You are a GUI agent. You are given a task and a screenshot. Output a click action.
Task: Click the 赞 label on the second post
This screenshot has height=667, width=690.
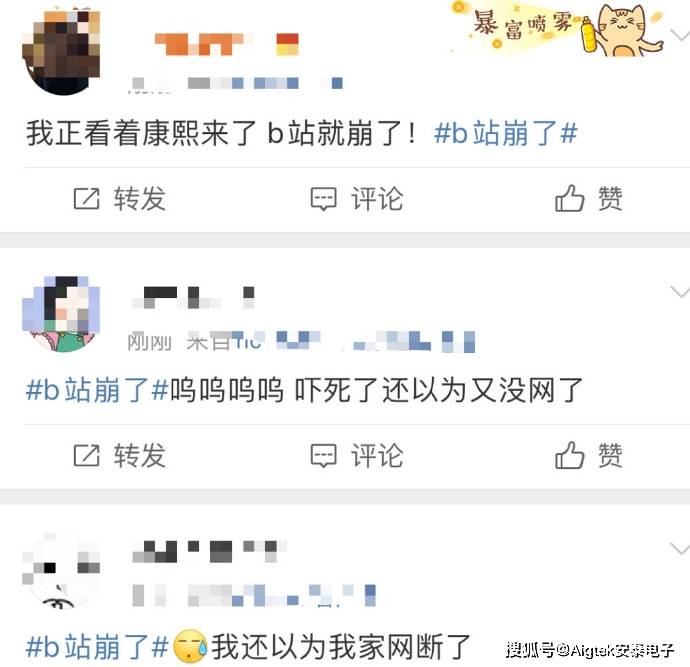(610, 455)
